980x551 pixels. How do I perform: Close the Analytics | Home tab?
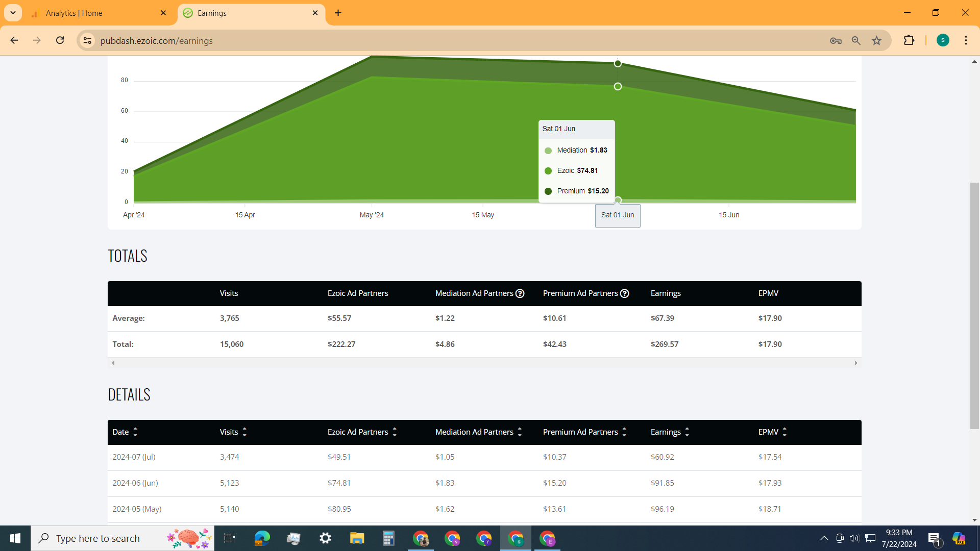(x=163, y=13)
